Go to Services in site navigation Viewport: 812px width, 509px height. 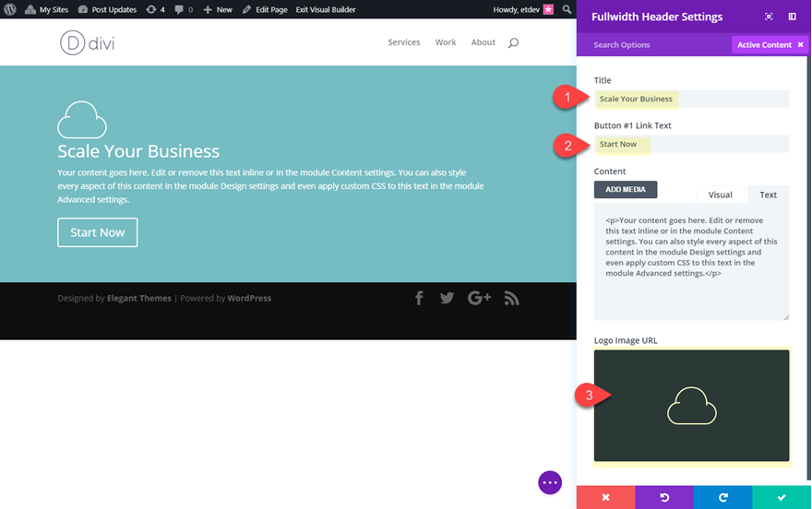point(404,42)
